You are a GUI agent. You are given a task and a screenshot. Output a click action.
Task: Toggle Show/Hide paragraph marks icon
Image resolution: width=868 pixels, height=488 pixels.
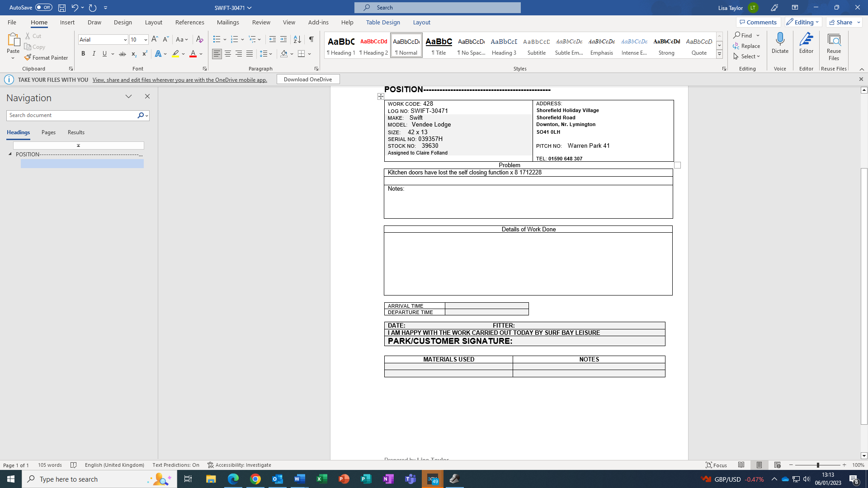pyautogui.click(x=311, y=40)
